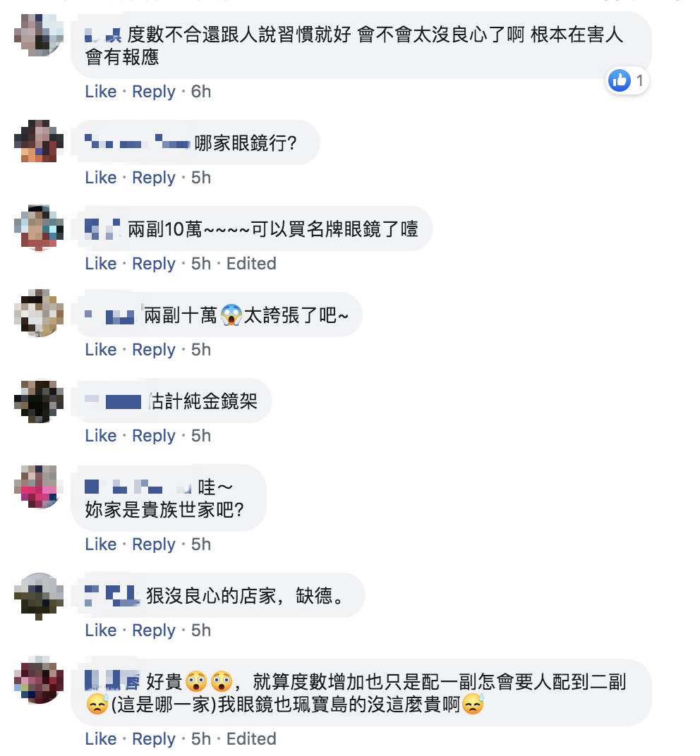700x756 pixels.
Task: Click Edited on the bottom 好貴 comment
Action: 251,738
